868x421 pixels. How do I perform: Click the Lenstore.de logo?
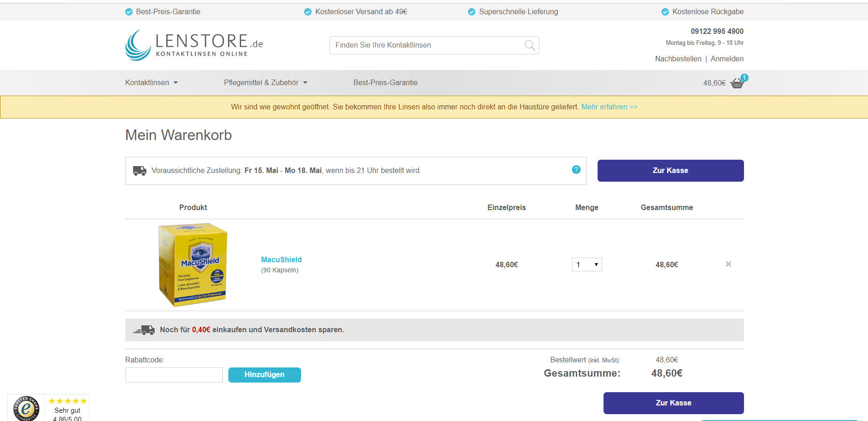coord(194,45)
